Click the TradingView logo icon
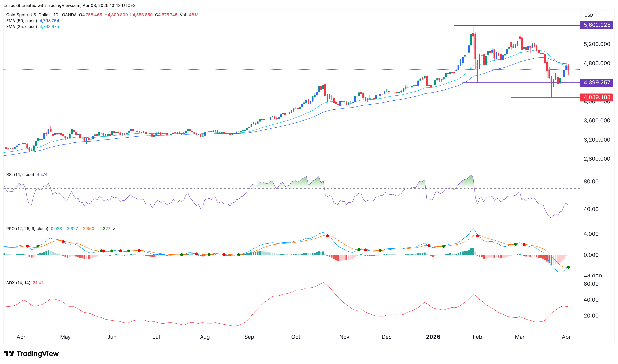Screen dimensions: 618x364 (9, 353)
